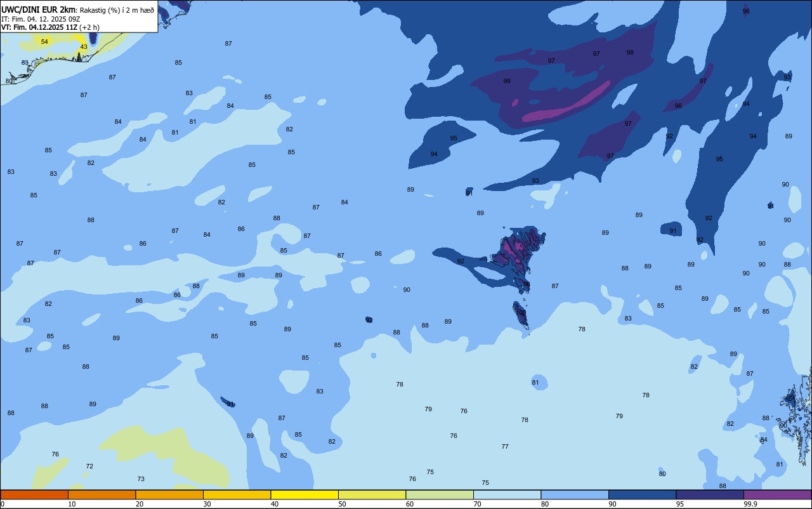Click the humidity value '54' on the map

(x=44, y=42)
